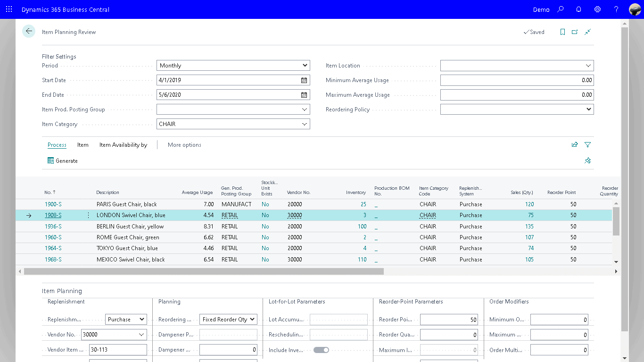The height and width of the screenshot is (362, 644).
Task: Open Sales Qty 135 for BERLIN chair
Action: (x=529, y=227)
